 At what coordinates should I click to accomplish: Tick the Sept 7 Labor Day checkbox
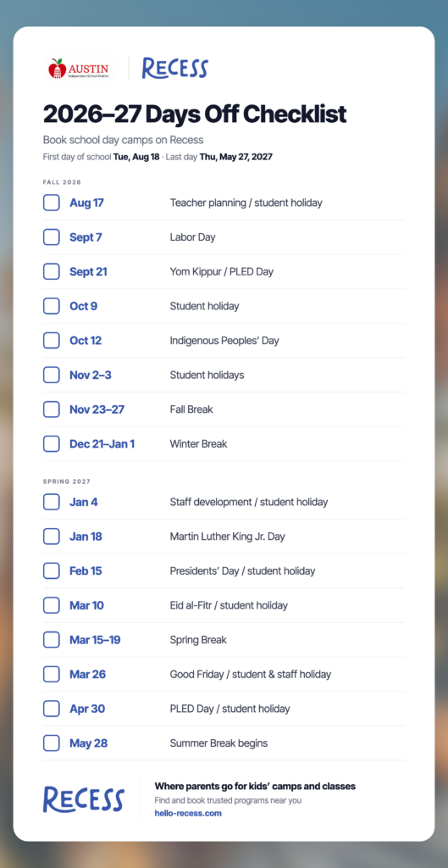pyautogui.click(x=52, y=237)
